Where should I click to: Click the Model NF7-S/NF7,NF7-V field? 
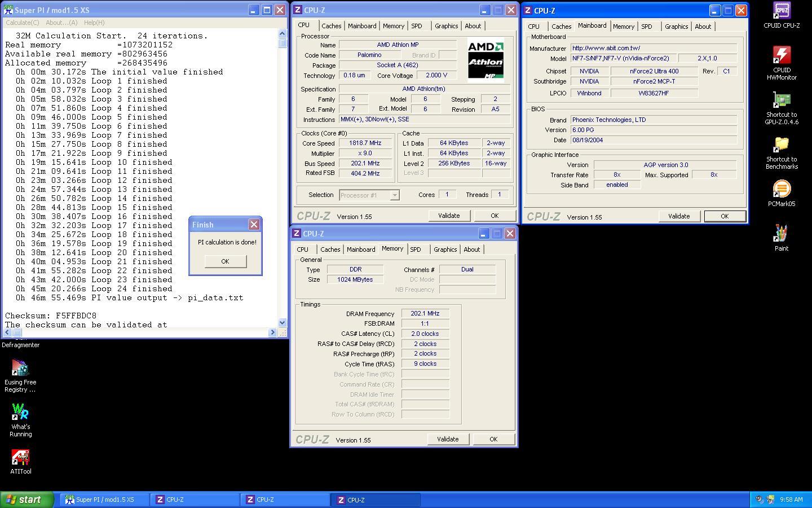coord(623,58)
